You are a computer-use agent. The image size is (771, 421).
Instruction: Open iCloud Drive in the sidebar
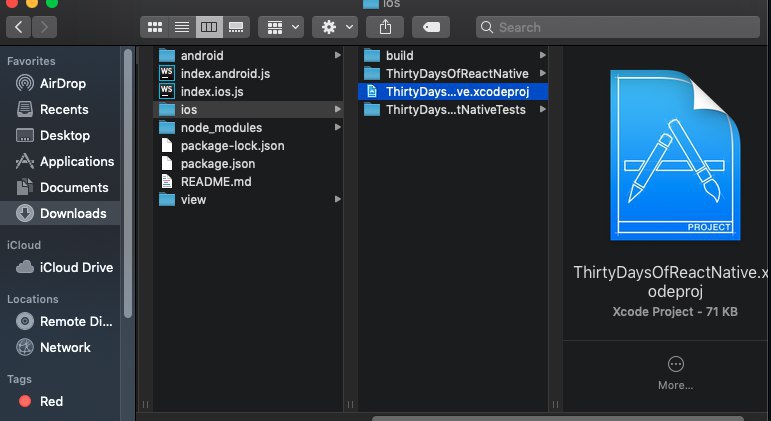[x=60, y=267]
